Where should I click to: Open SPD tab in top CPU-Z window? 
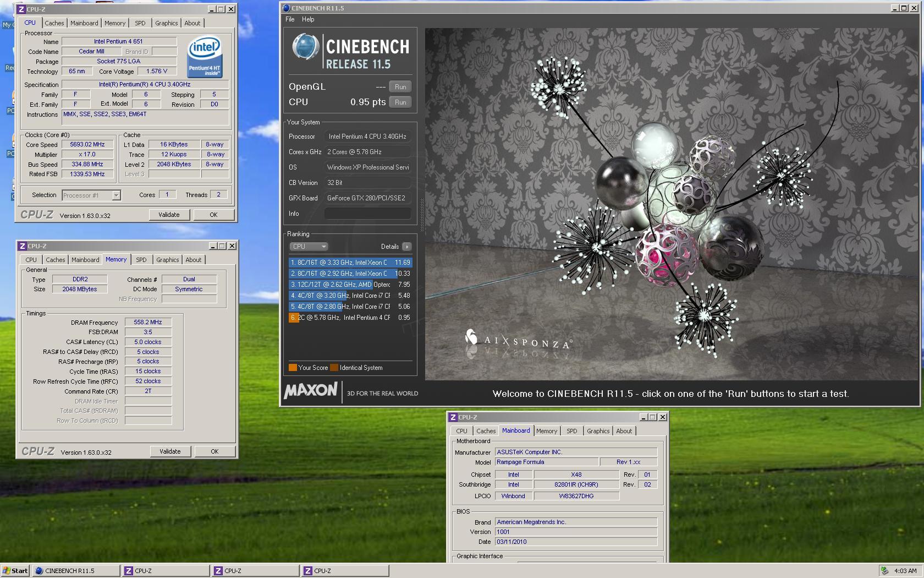(x=140, y=23)
